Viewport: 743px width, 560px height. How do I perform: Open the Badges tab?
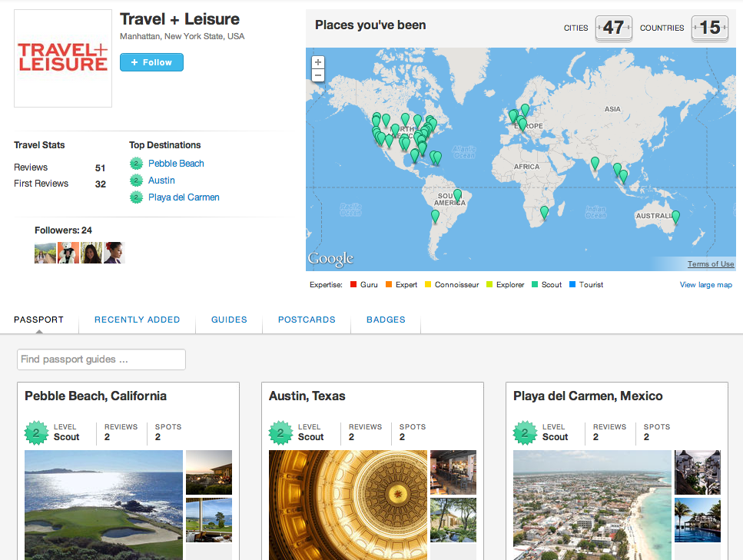coord(386,320)
